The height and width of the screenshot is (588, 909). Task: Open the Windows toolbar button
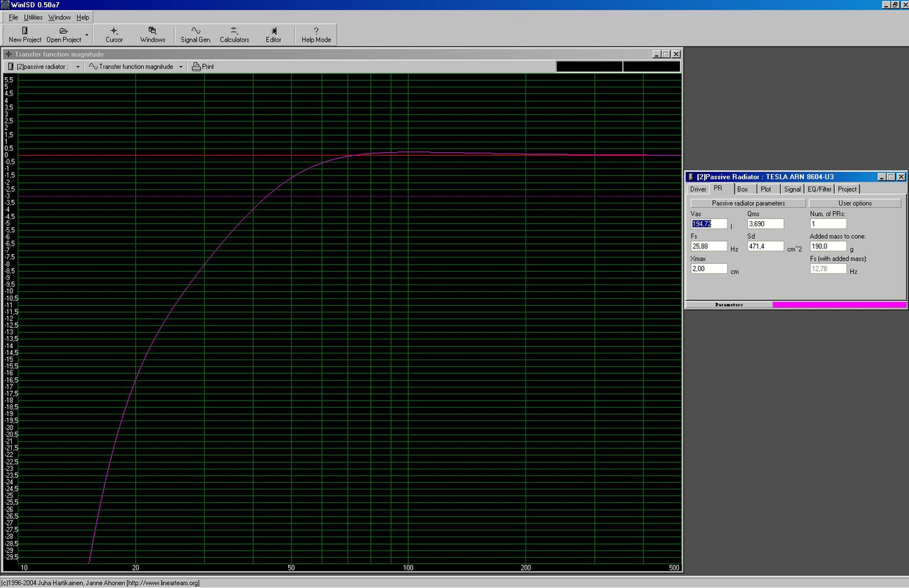(x=153, y=35)
